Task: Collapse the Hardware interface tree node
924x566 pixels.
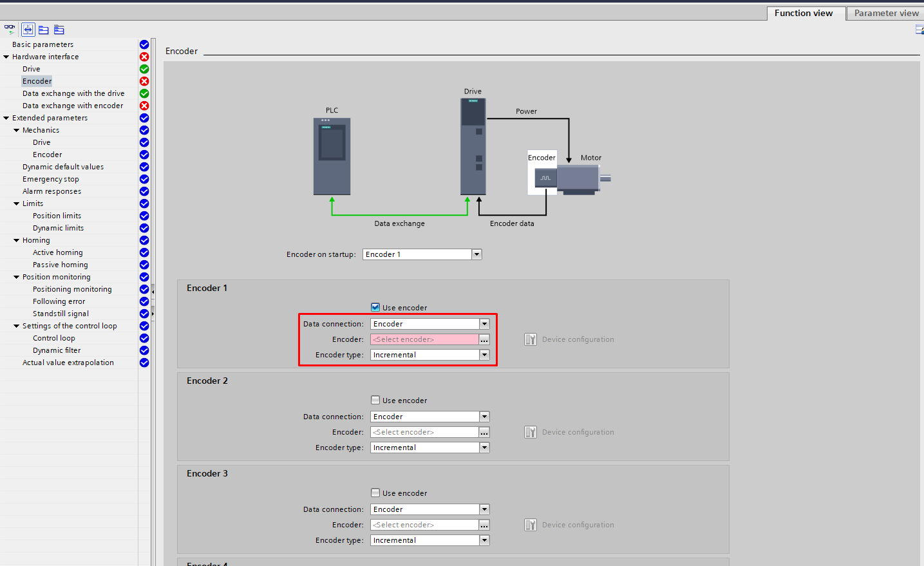Action: [x=6, y=57]
